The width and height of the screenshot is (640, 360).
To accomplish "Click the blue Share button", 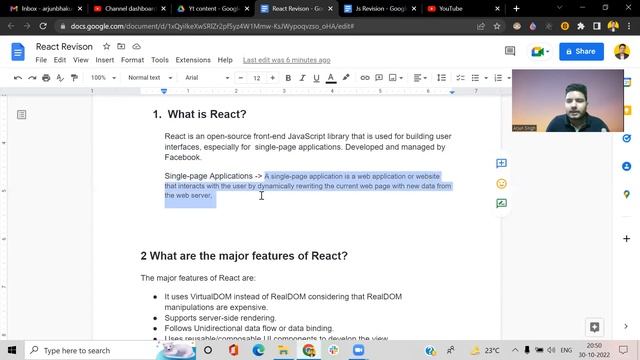I will click(x=581, y=51).
